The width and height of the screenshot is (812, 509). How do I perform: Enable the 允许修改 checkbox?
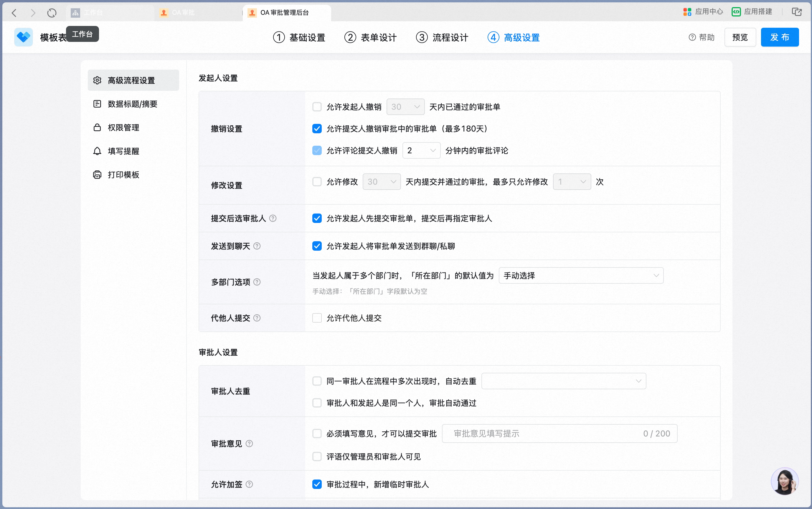tap(317, 182)
